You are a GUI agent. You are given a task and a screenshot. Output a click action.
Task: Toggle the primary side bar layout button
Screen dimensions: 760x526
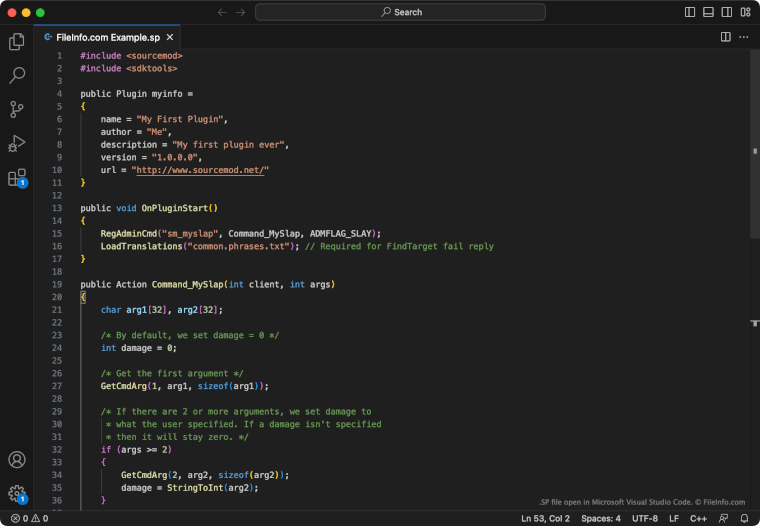690,12
